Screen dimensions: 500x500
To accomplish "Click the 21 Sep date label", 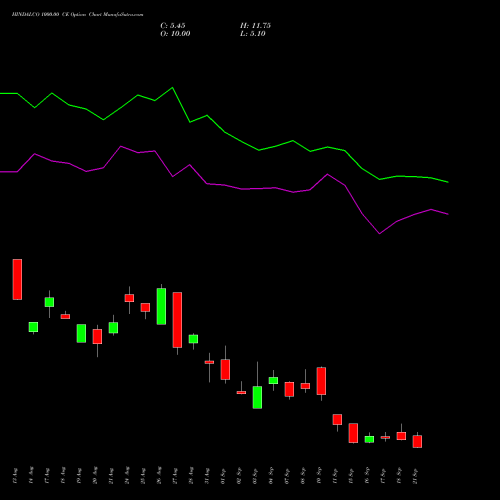I will (x=415, y=475).
